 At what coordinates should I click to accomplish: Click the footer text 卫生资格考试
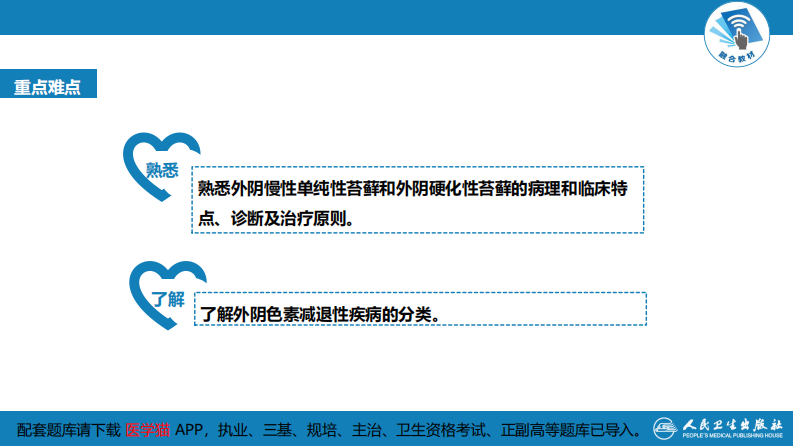(x=440, y=430)
